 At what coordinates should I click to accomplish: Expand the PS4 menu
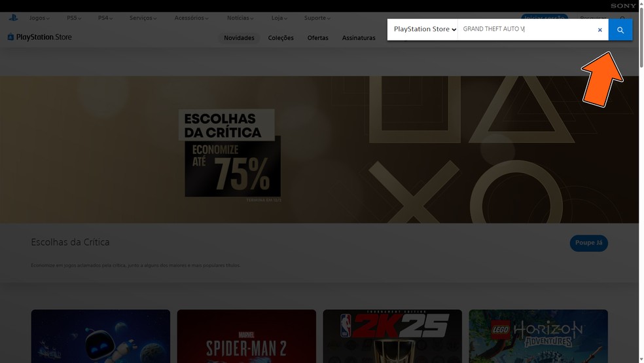point(105,18)
